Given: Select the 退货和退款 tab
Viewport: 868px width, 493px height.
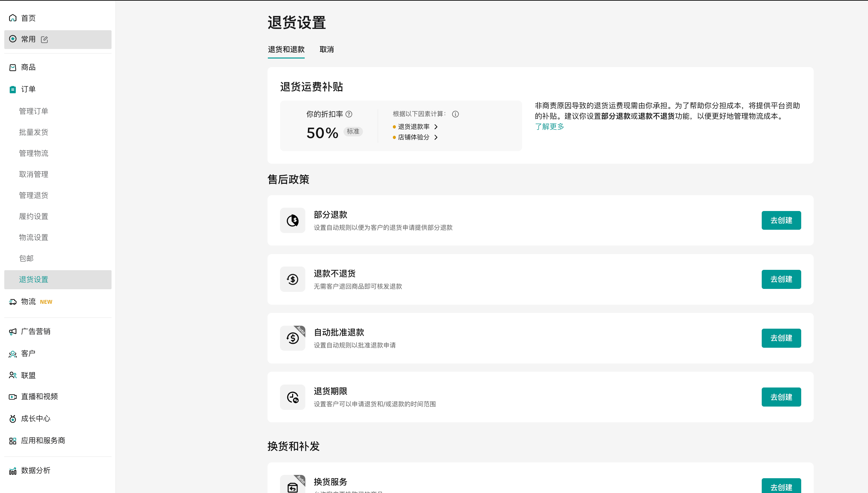Looking at the screenshot, I should point(286,50).
